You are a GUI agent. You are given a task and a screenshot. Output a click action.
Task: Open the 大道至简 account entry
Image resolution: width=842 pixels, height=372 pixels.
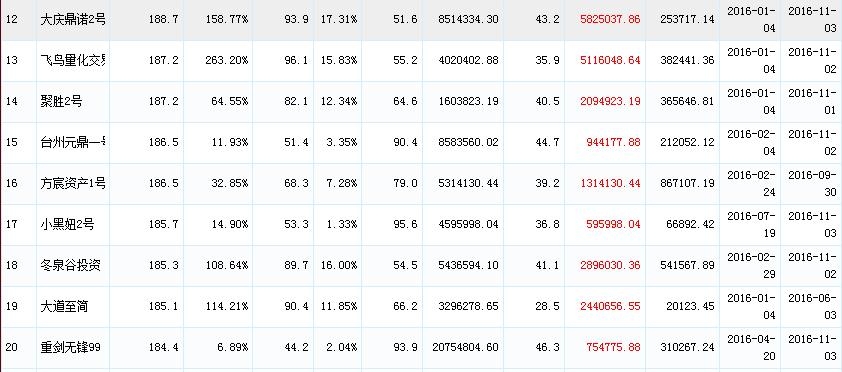pos(64,306)
